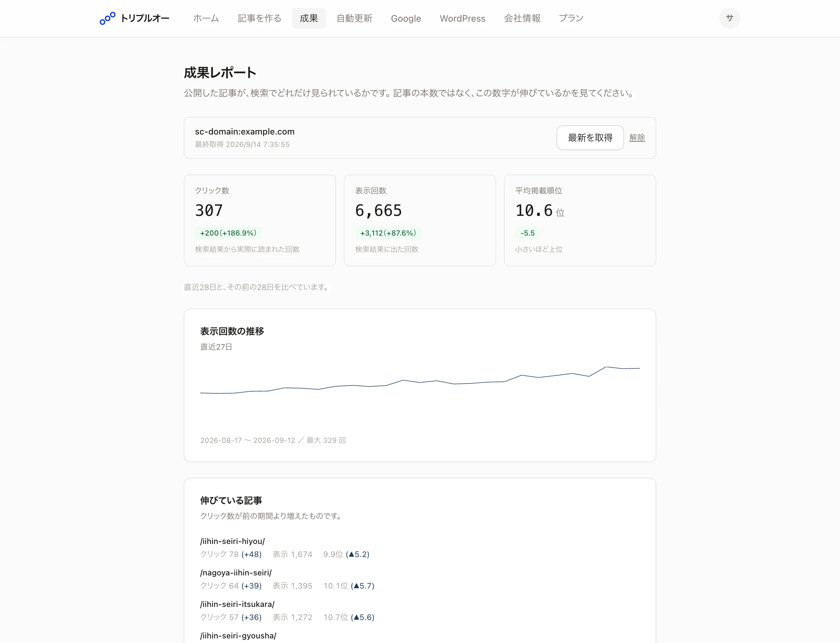The width and height of the screenshot is (840, 643).
Task: Open the Google tab
Action: [x=406, y=18]
